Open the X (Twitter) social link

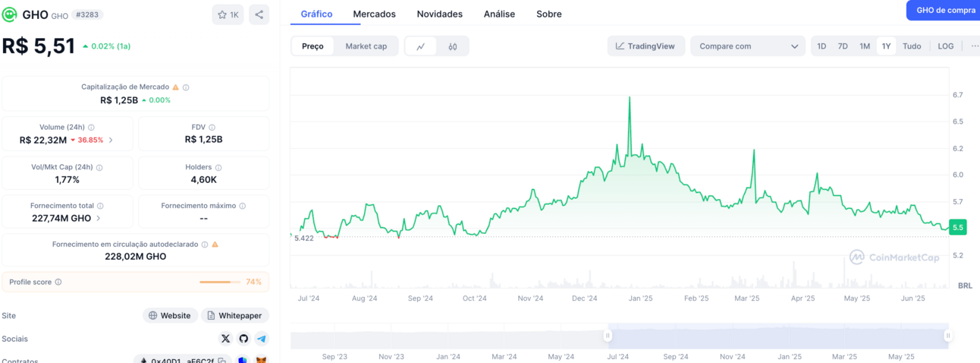[225, 339]
